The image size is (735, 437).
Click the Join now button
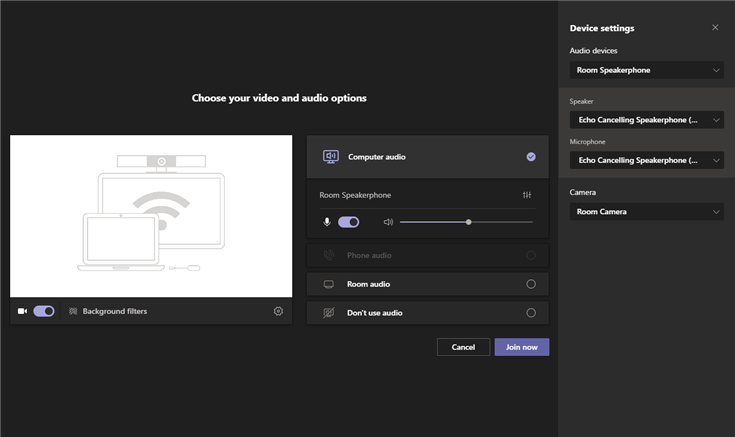[521, 347]
